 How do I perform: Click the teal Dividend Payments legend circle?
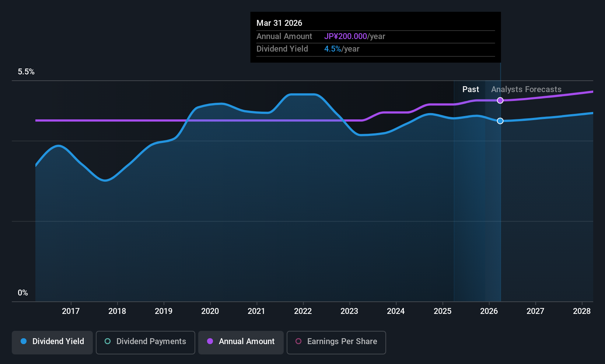click(x=108, y=341)
